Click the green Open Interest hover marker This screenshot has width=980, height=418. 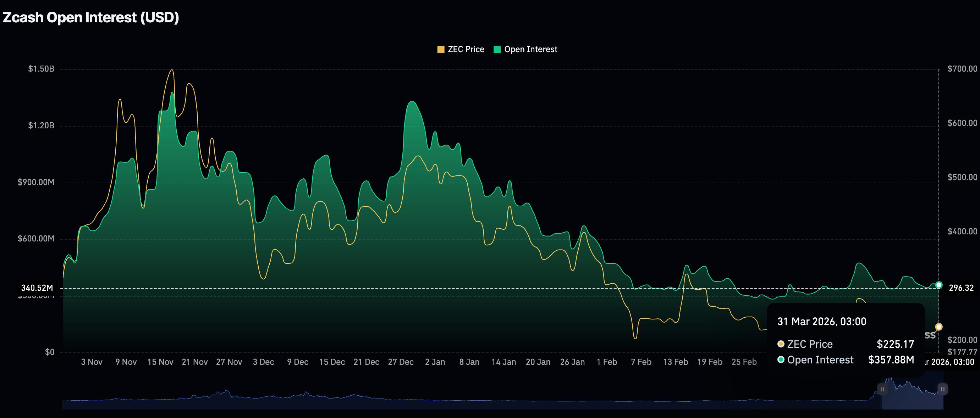coord(938,285)
